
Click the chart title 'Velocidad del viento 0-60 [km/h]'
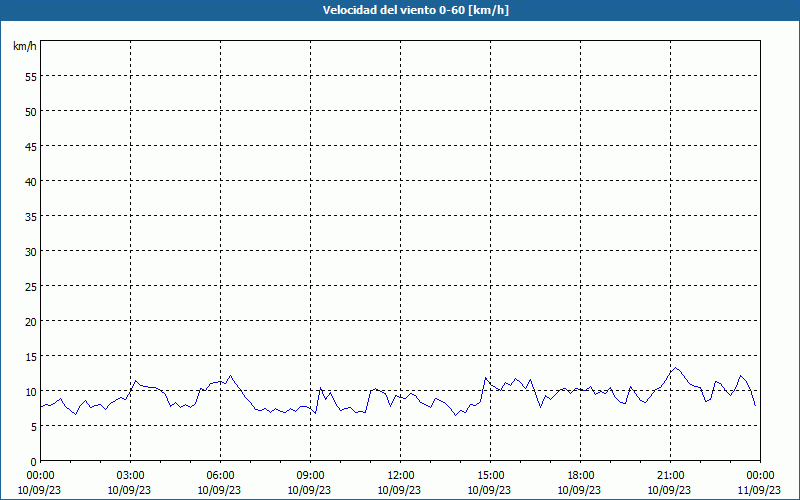[x=399, y=11]
